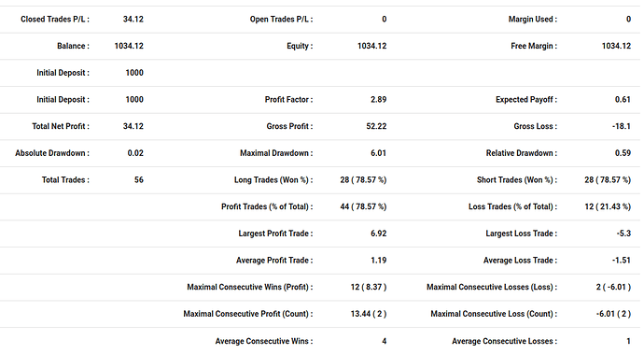Select the Largest Profit Trade value 6.92
Screen dimensions: 644x354
[x=378, y=234]
